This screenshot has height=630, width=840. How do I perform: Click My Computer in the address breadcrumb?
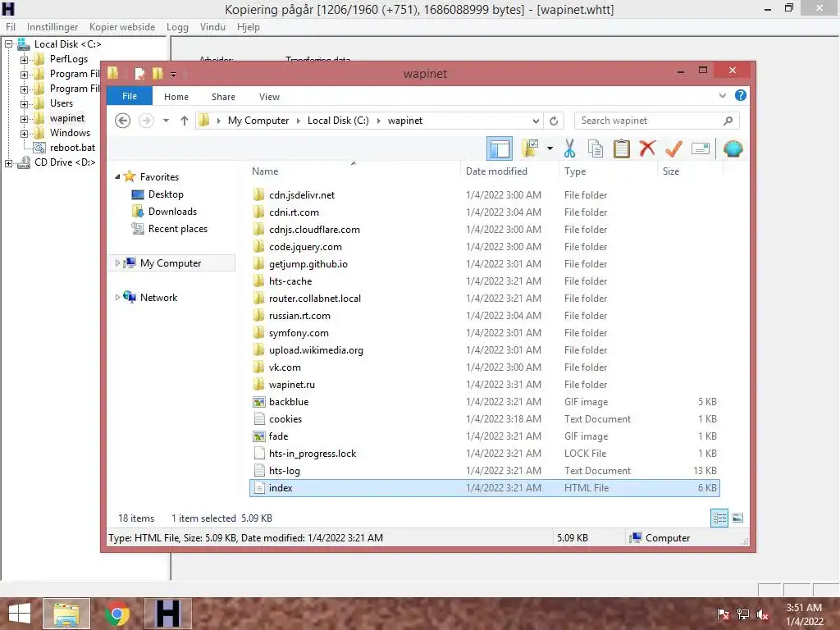pyautogui.click(x=258, y=121)
